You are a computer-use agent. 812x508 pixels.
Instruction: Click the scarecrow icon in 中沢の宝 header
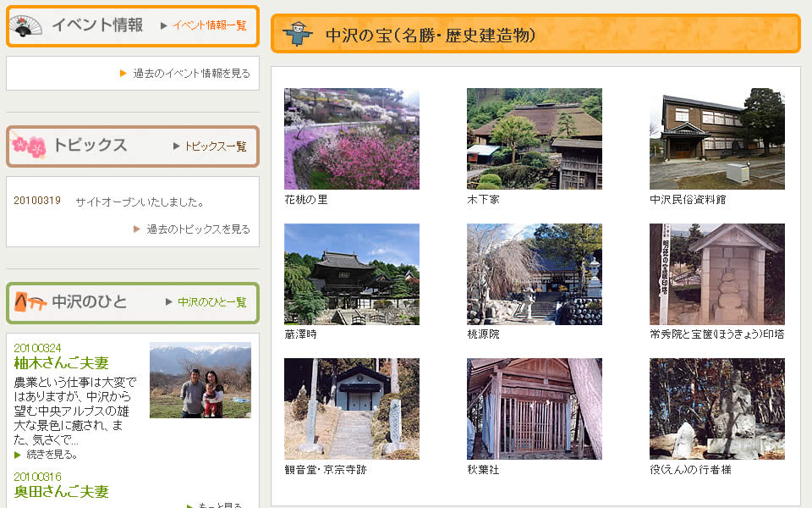coord(298,34)
